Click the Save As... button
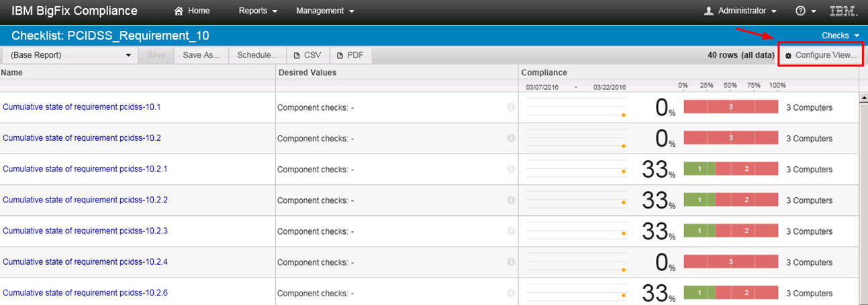 pyautogui.click(x=201, y=55)
